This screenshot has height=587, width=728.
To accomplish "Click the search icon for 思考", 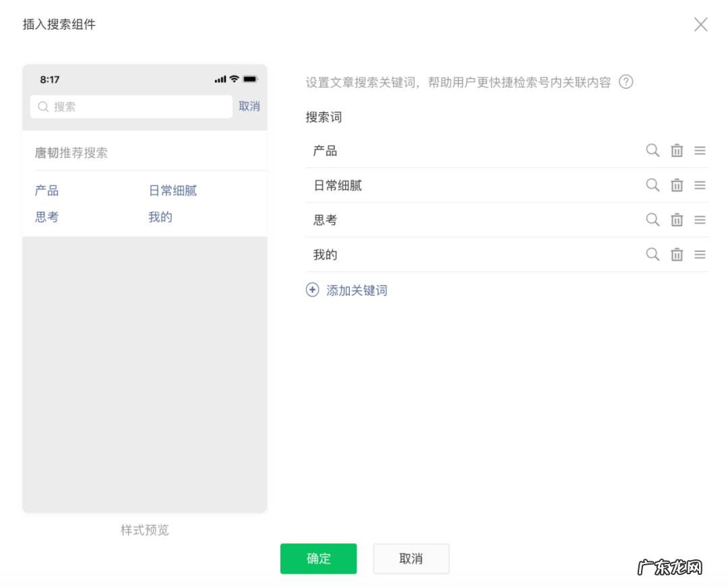I will 652,220.
